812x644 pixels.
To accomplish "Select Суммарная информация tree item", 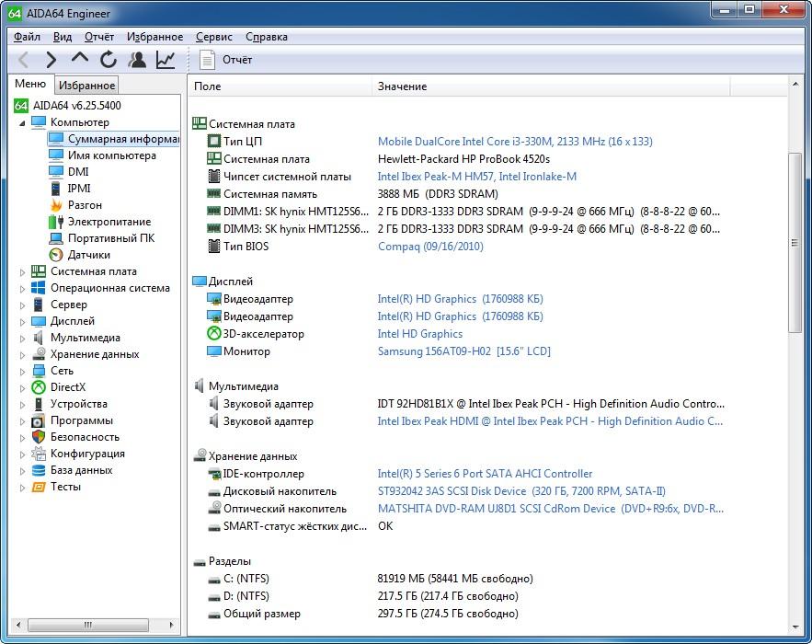I will click(x=113, y=139).
